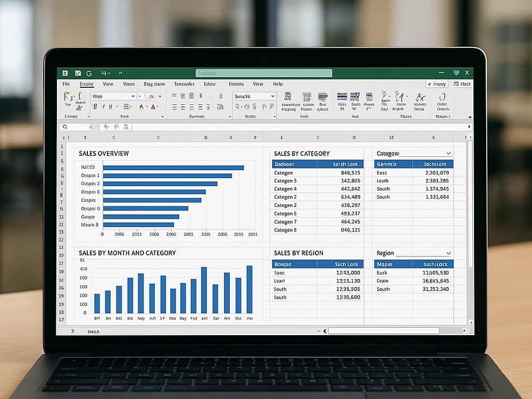Open the font size dropdown next to Hleo
Viewport: 532px width, 399px height.
click(x=160, y=96)
